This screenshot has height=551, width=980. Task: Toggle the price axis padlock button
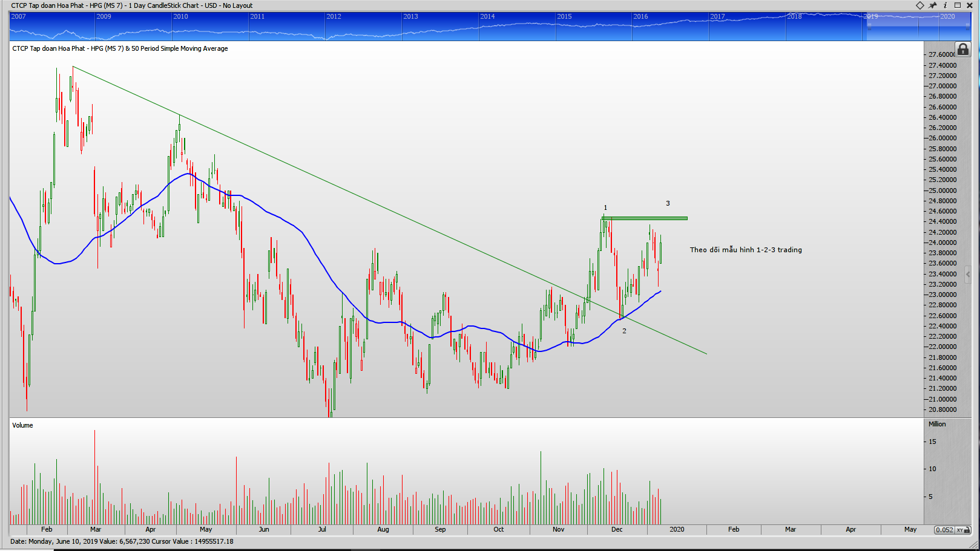coord(962,50)
